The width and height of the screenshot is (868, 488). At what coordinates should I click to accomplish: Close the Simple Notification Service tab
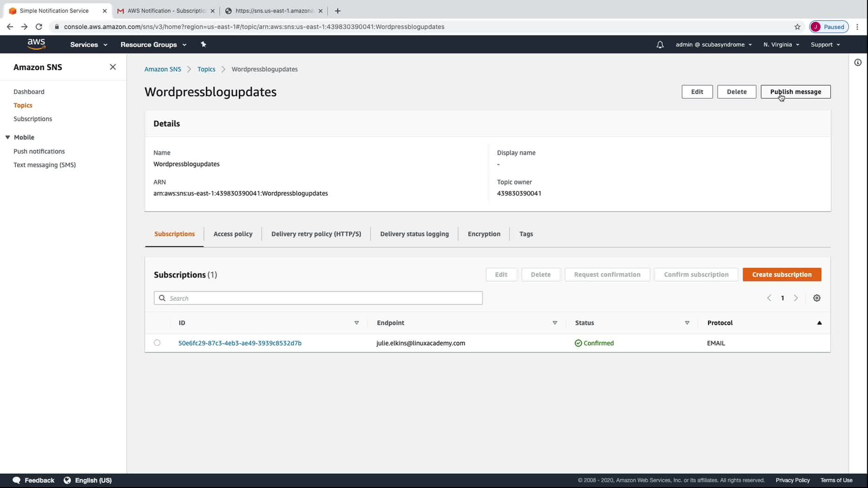point(105,11)
